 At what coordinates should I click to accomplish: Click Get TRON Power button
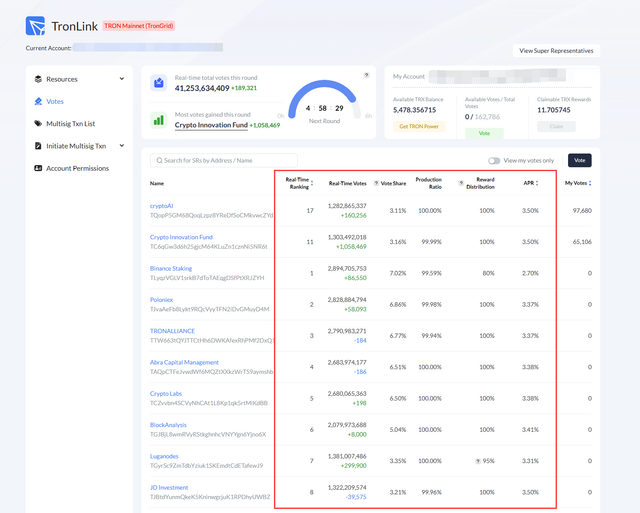tap(419, 127)
